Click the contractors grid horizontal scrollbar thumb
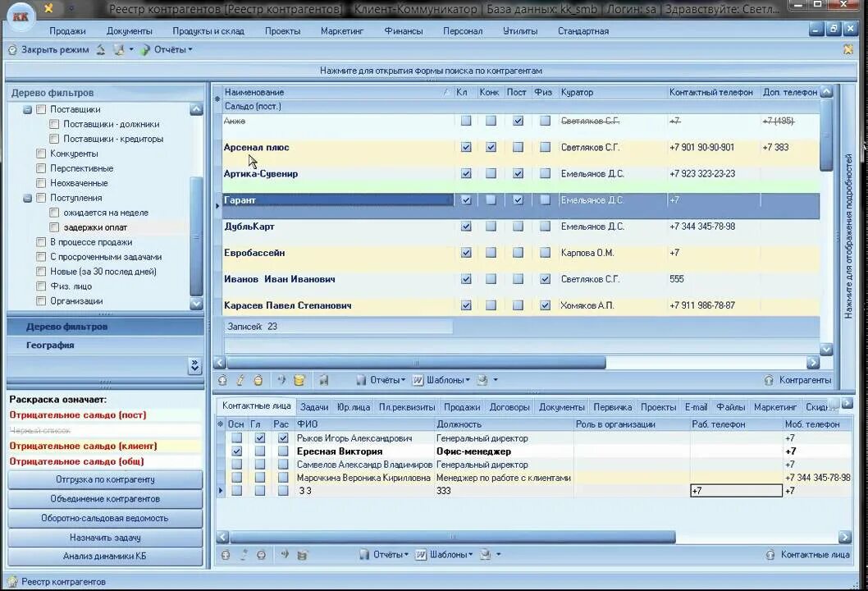 pos(416,363)
